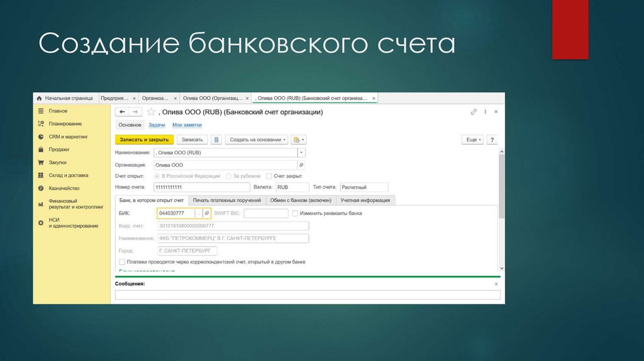Open the Главное section icon

41,111
